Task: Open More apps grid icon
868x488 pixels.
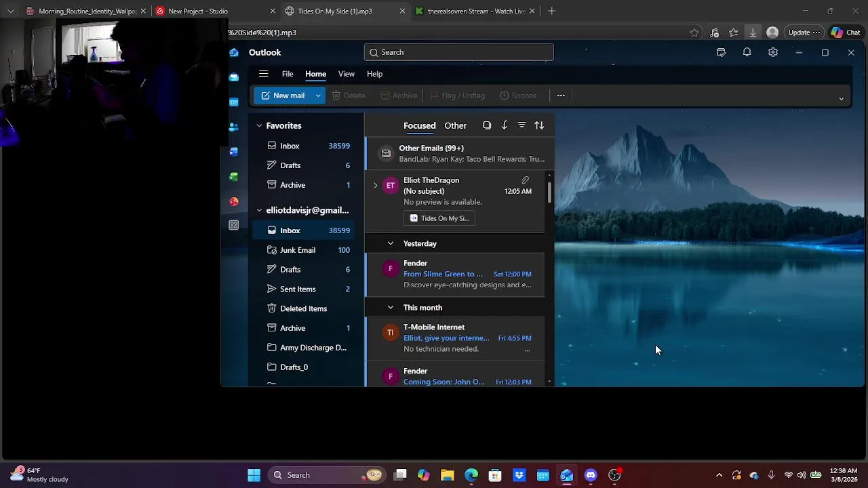Action: pos(234,225)
